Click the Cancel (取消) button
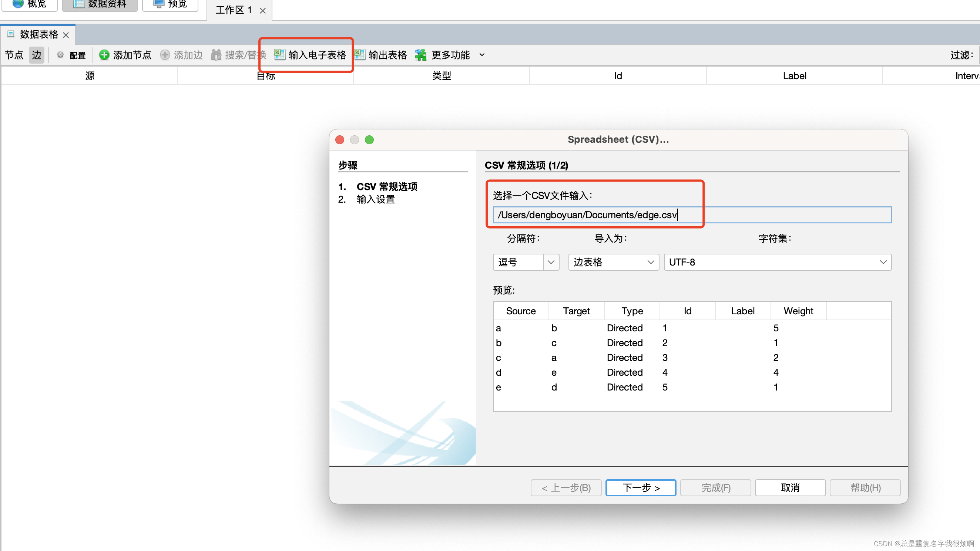This screenshot has height=551, width=980. [x=790, y=487]
